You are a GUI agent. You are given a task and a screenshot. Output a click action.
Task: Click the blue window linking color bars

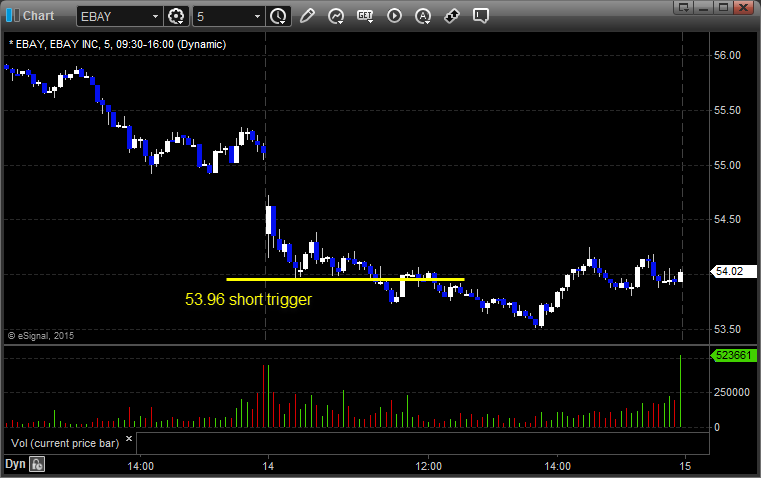[x=13, y=16]
